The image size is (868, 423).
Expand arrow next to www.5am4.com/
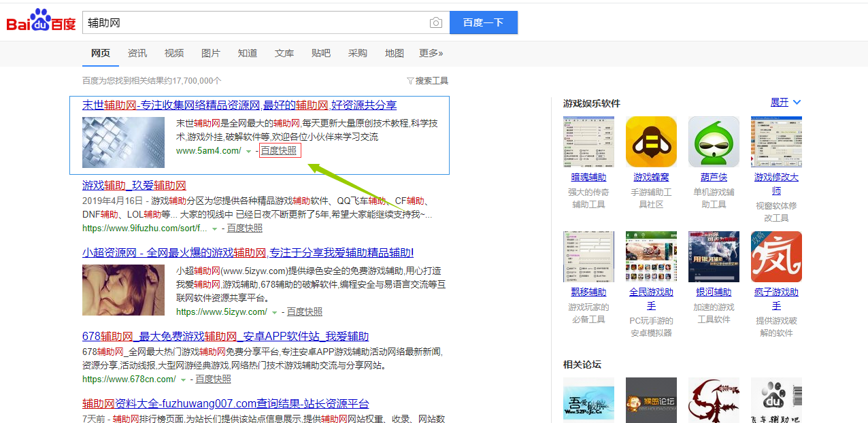click(248, 151)
